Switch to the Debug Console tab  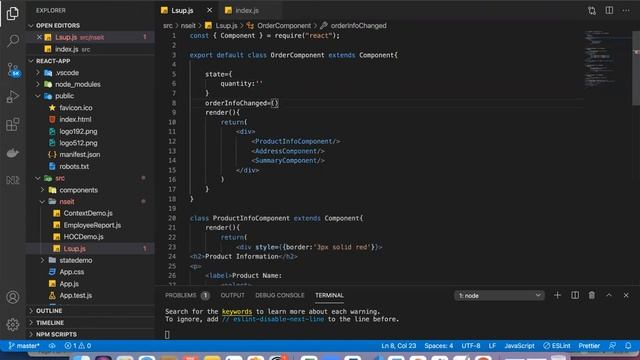point(280,295)
